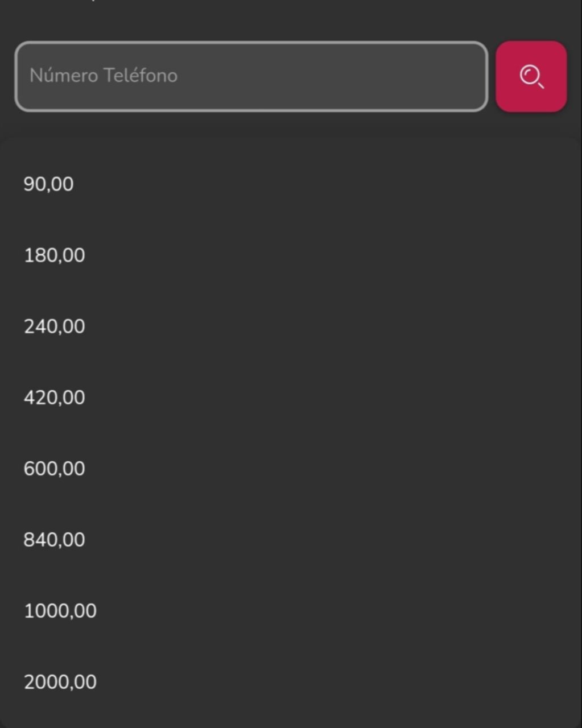Select the 420,00 amount
The image size is (582, 728).
coord(291,398)
